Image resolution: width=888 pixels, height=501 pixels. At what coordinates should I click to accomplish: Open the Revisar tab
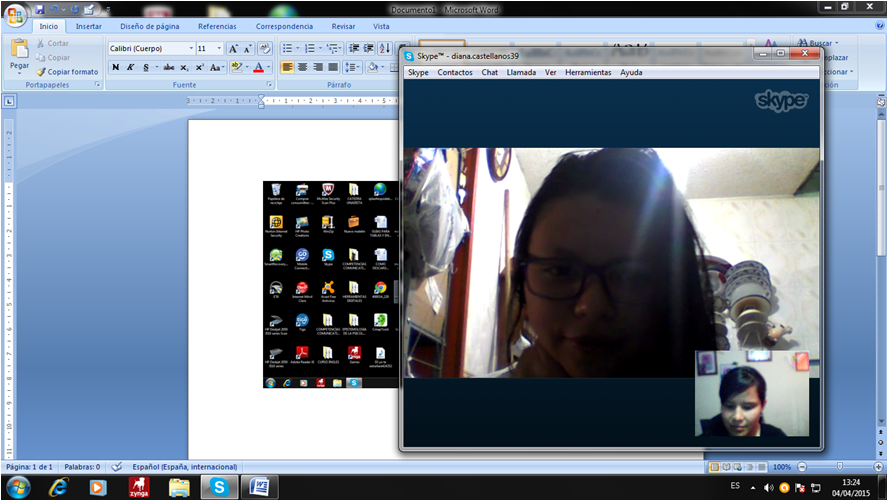tap(343, 26)
